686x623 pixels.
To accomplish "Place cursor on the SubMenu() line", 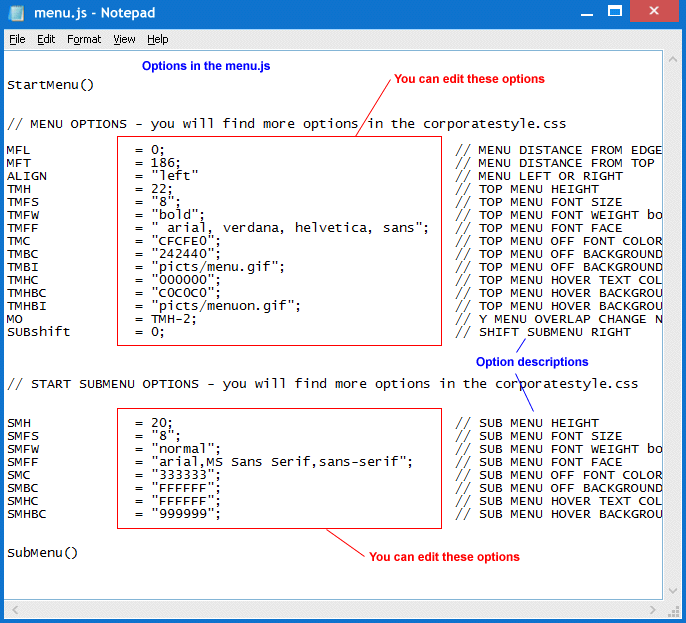I will click(42, 553).
